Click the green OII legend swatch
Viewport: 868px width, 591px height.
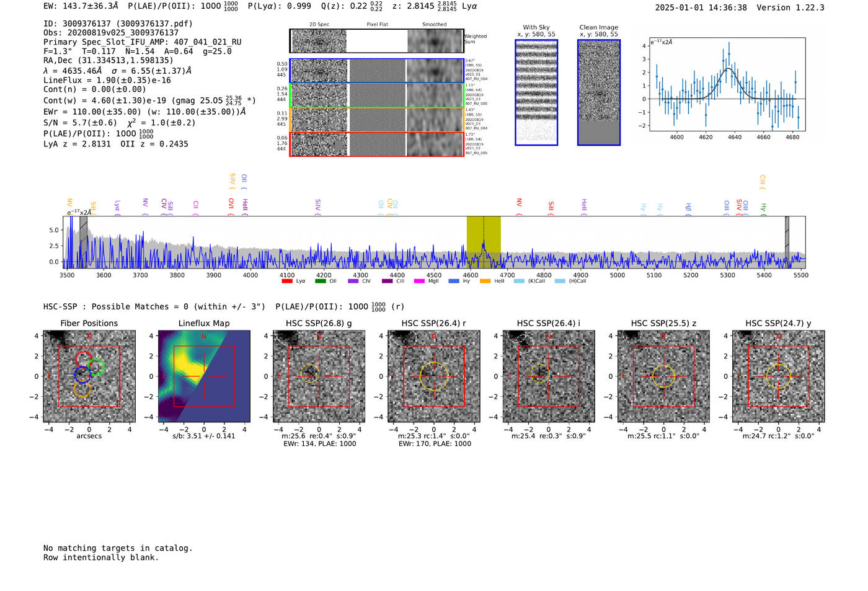coord(320,281)
